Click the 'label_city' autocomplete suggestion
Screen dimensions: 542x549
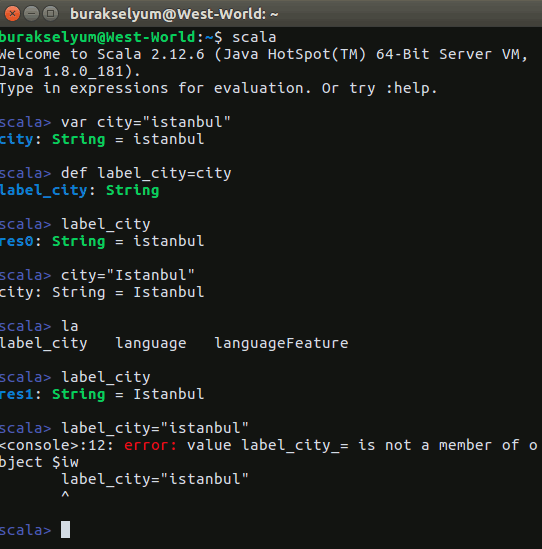click(x=44, y=343)
